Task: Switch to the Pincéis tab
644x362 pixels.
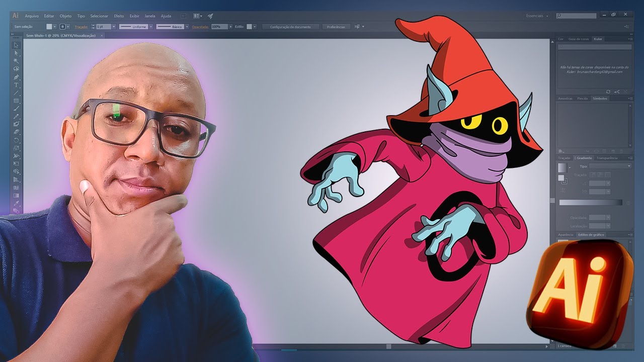Action: click(x=582, y=99)
